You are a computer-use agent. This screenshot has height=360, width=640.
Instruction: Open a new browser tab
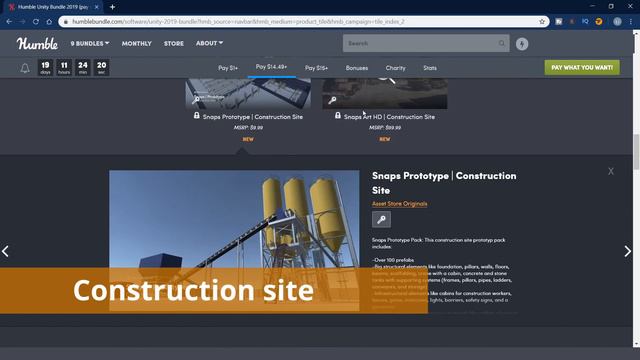(112, 7)
